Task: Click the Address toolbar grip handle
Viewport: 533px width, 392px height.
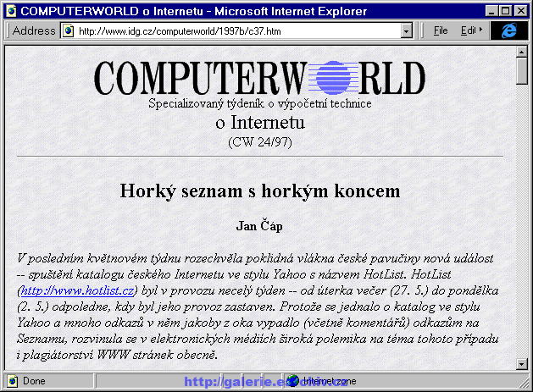Action: 8,30
